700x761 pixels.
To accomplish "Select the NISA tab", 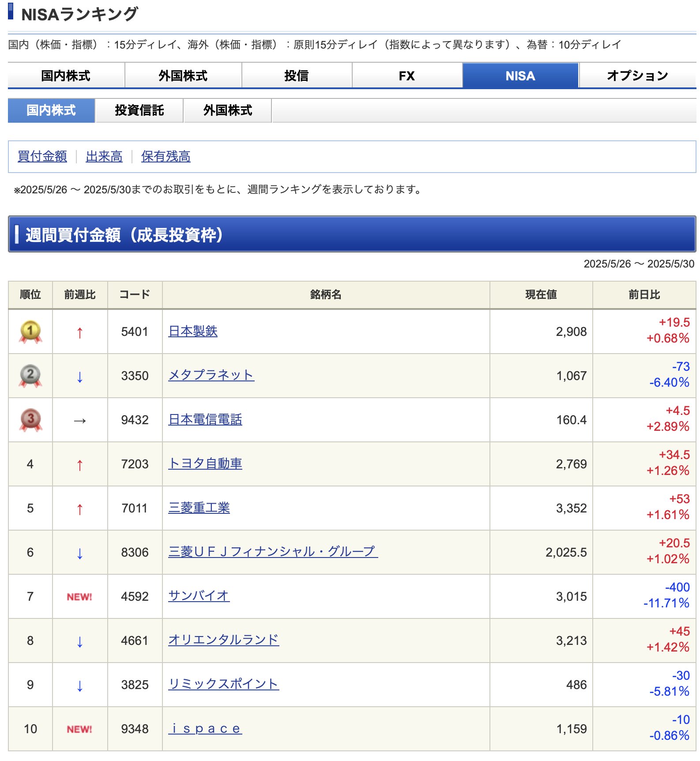I will pos(520,75).
